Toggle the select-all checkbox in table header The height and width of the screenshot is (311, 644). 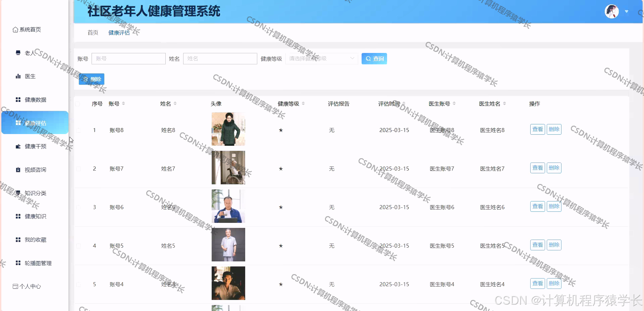click(78, 104)
